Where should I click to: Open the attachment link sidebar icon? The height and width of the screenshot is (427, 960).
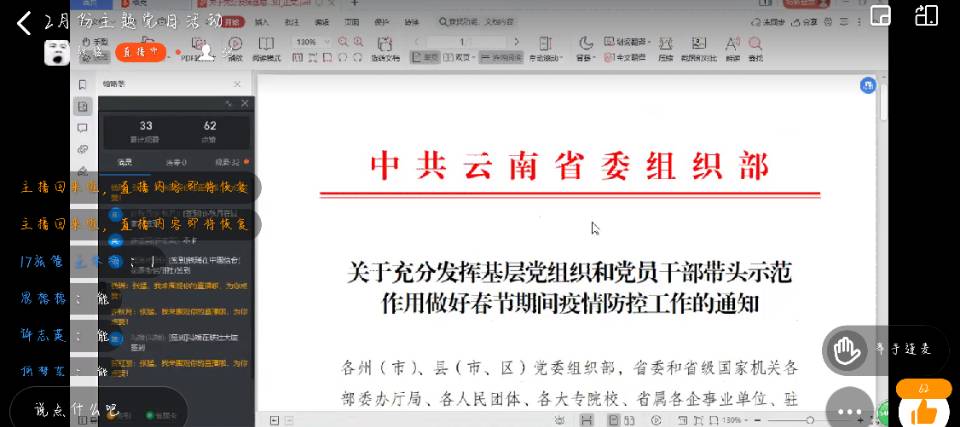tap(82, 149)
